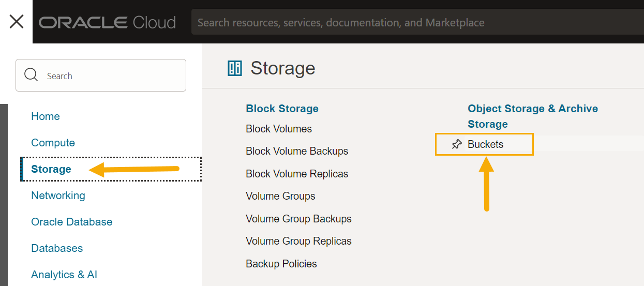This screenshot has width=644, height=286.
Task: Open the Networking menu category
Action: point(58,195)
